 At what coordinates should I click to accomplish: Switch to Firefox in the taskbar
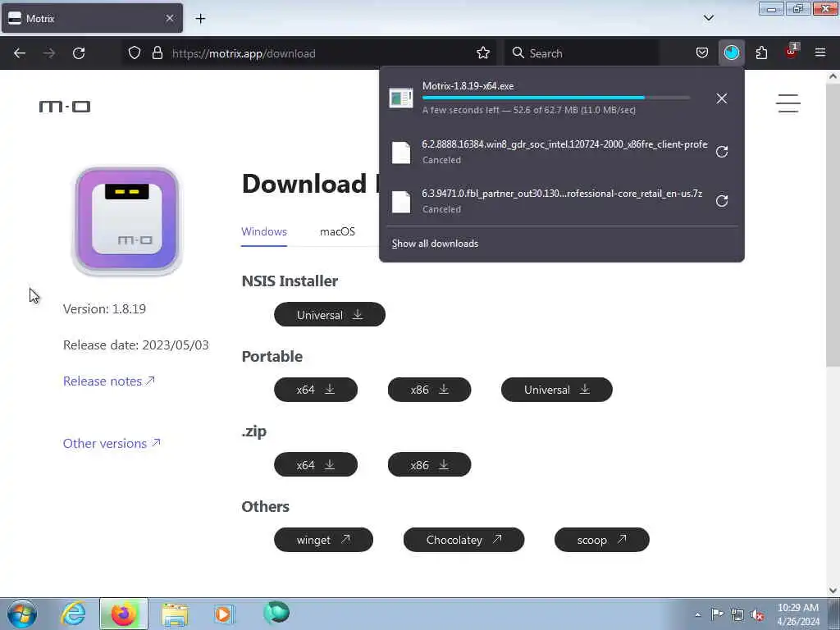[123, 614]
